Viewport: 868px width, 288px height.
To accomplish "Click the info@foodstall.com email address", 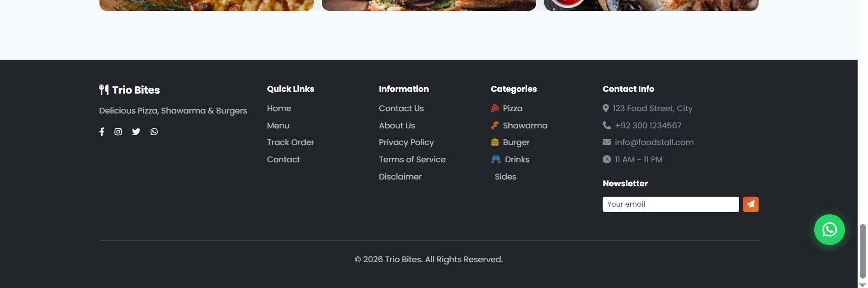I will point(654,142).
